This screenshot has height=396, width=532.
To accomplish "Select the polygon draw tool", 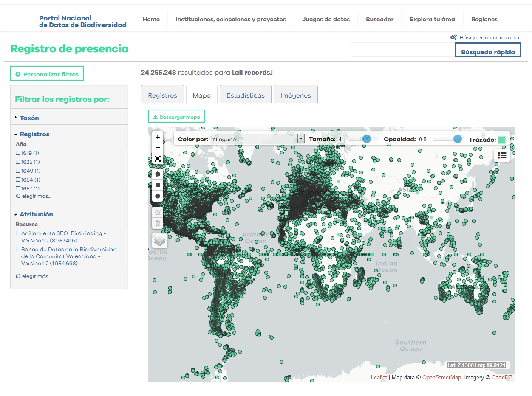I will point(158,174).
